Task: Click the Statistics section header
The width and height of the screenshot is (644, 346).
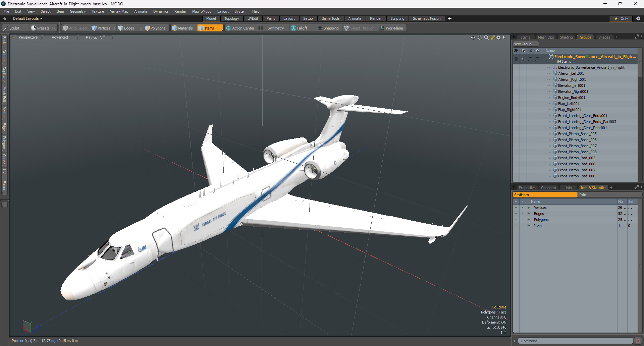Action: [545, 195]
